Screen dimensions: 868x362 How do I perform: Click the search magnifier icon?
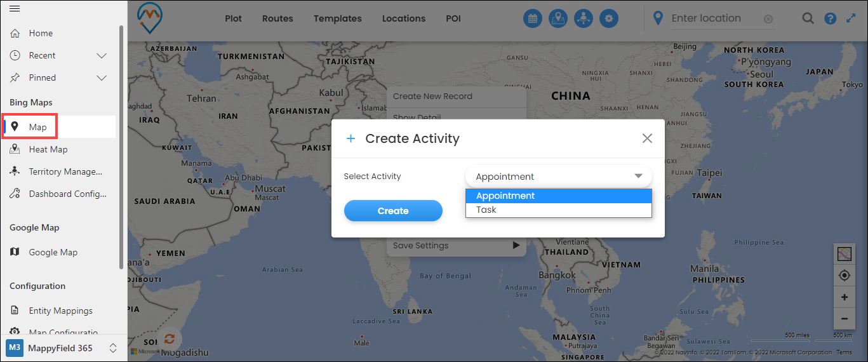[x=808, y=18]
